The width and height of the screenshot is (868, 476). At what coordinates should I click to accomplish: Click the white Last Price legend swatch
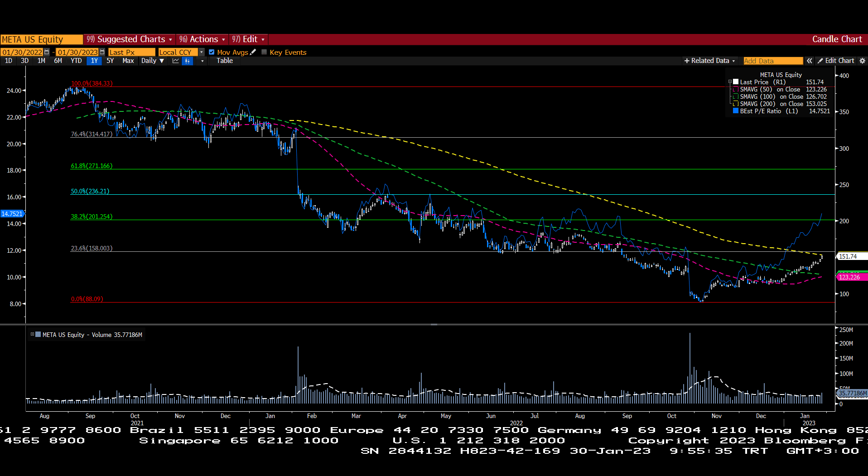(x=736, y=82)
